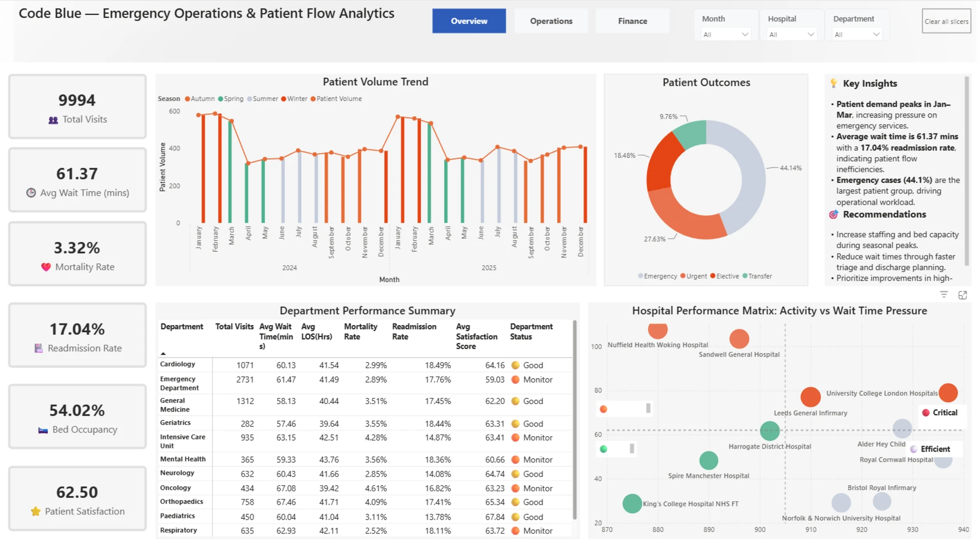The width and height of the screenshot is (980, 551).
Task: Click the star icon next to Patient Satisfaction
Action: point(36,511)
